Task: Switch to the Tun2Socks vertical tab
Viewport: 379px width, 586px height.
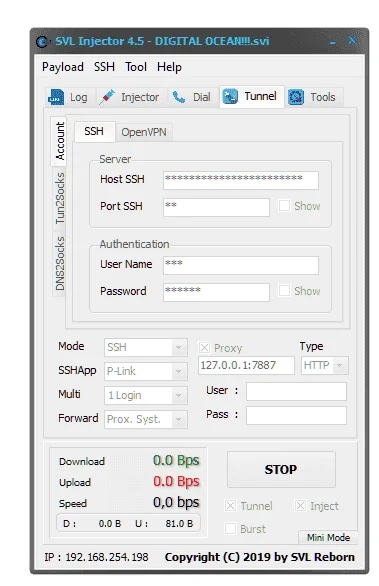Action: point(59,198)
